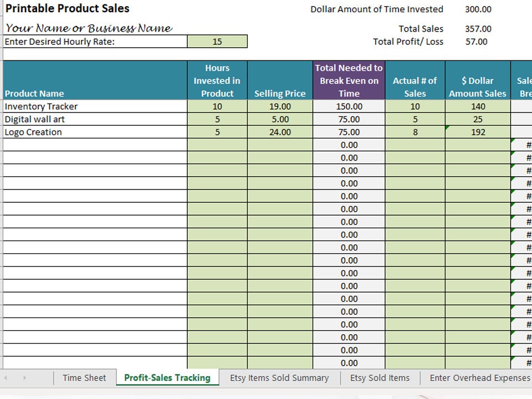
Task: Select the purple Break Even on Time header
Action: pyautogui.click(x=349, y=80)
